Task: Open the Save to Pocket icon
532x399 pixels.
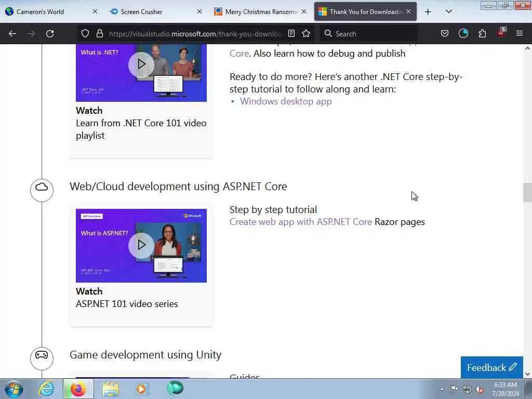Action: 445,34
